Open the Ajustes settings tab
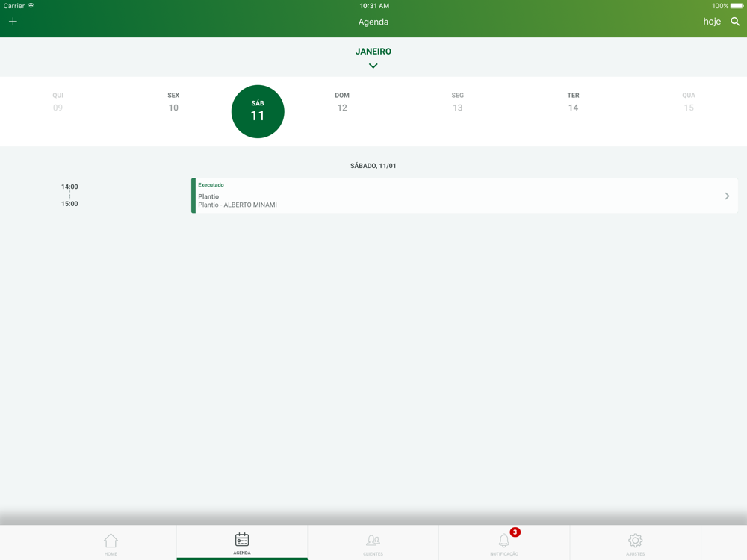747x560 pixels. click(x=635, y=544)
